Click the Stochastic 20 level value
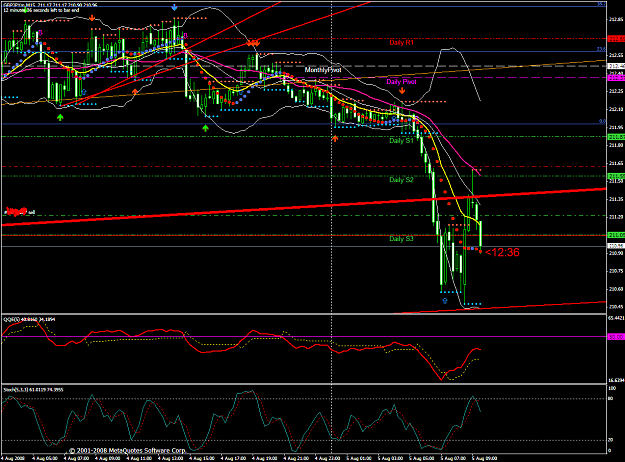 (x=610, y=440)
